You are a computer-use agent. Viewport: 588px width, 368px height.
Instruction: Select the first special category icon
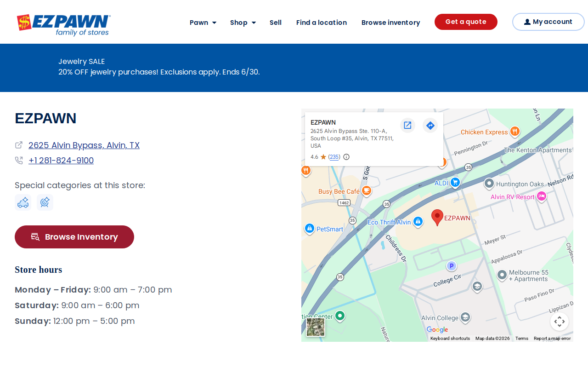23,202
